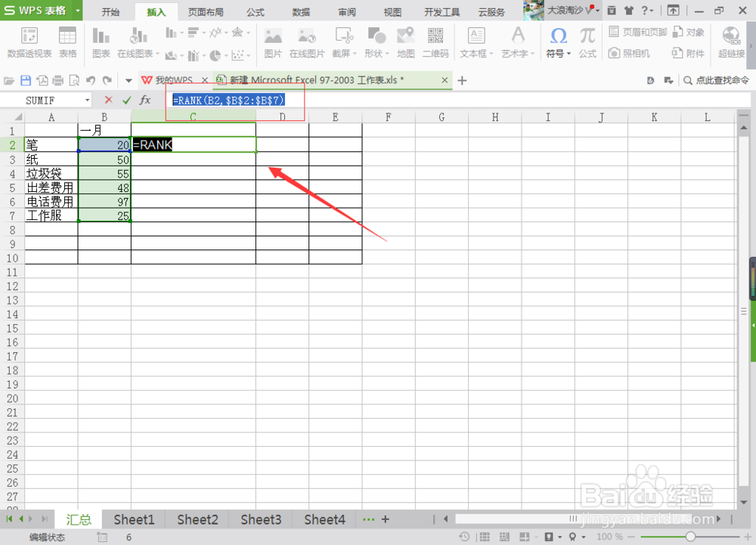Open the 云服务 ribbon tab
The width and height of the screenshot is (756, 545).
coord(491,12)
